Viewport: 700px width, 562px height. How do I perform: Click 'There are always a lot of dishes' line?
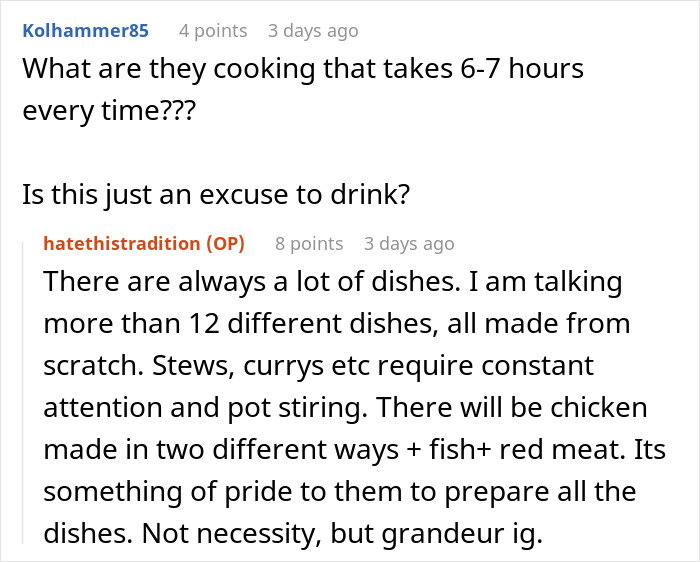click(x=332, y=282)
